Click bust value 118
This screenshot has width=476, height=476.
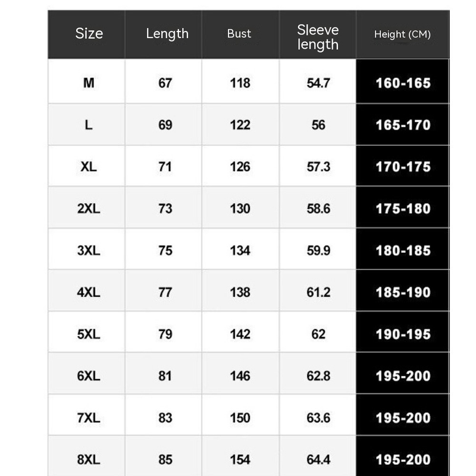[240, 83]
